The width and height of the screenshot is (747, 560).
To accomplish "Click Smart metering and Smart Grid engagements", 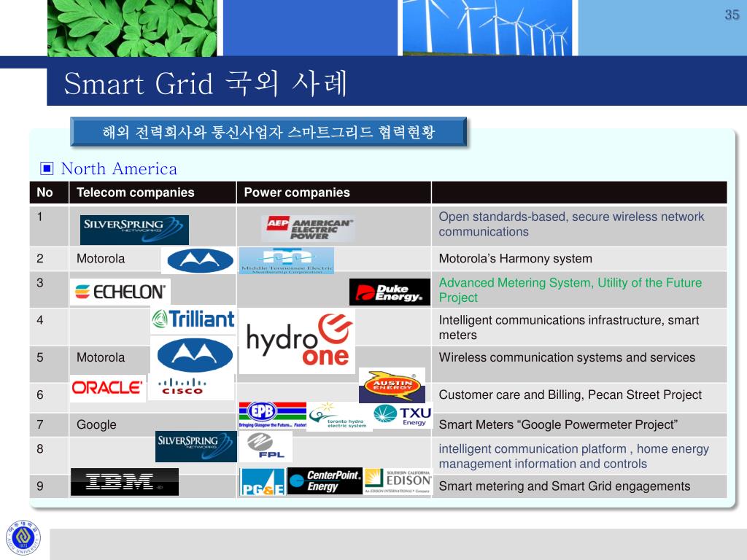I will pyautogui.click(x=565, y=486).
